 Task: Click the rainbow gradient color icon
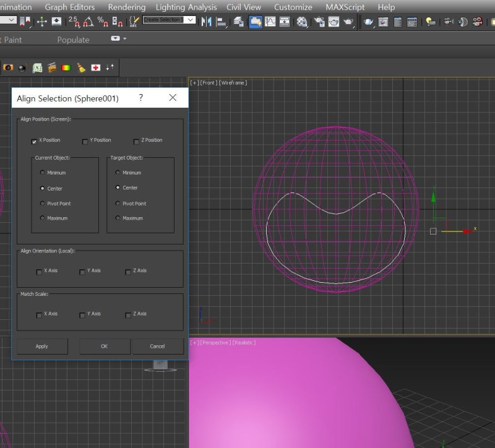click(x=67, y=67)
